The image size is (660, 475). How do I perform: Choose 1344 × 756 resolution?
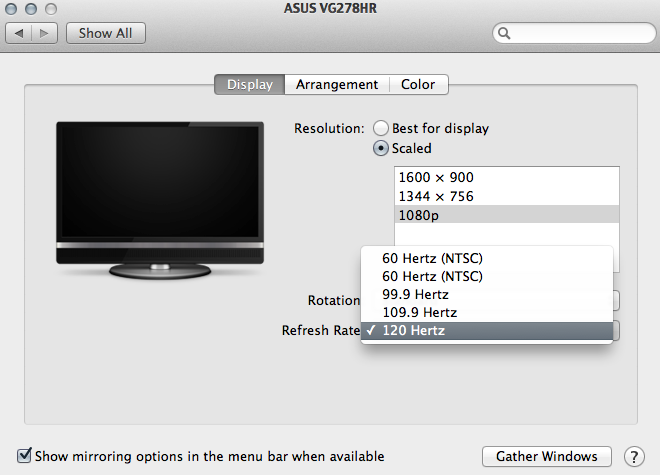pyautogui.click(x=507, y=196)
